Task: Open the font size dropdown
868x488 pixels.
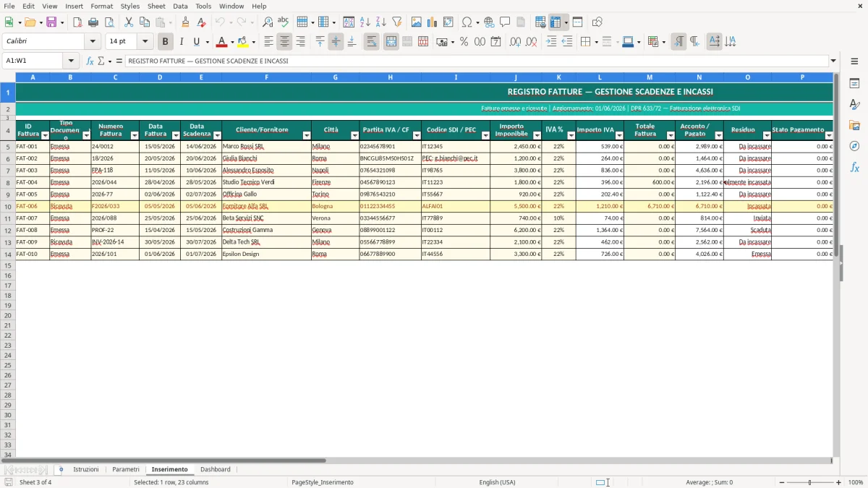Action: 145,42
